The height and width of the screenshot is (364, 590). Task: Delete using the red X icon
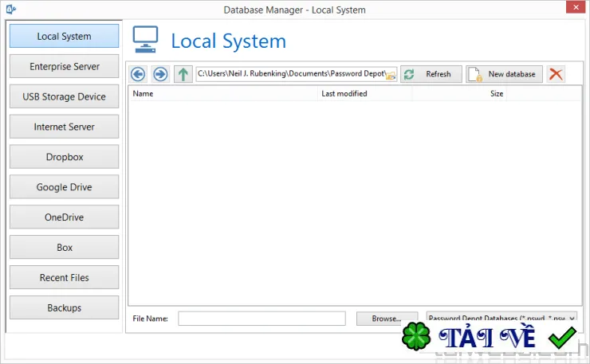(x=556, y=74)
